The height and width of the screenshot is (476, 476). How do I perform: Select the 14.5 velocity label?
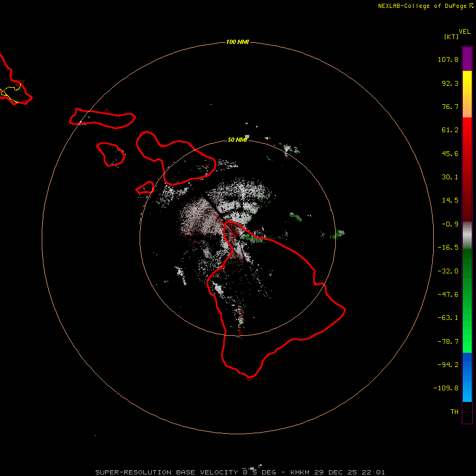tap(450, 200)
